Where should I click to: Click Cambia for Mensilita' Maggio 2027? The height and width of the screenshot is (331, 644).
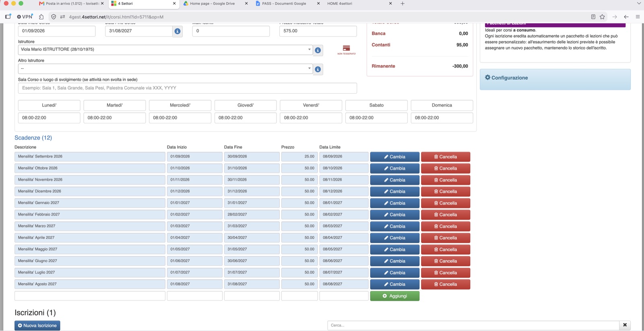click(x=395, y=249)
